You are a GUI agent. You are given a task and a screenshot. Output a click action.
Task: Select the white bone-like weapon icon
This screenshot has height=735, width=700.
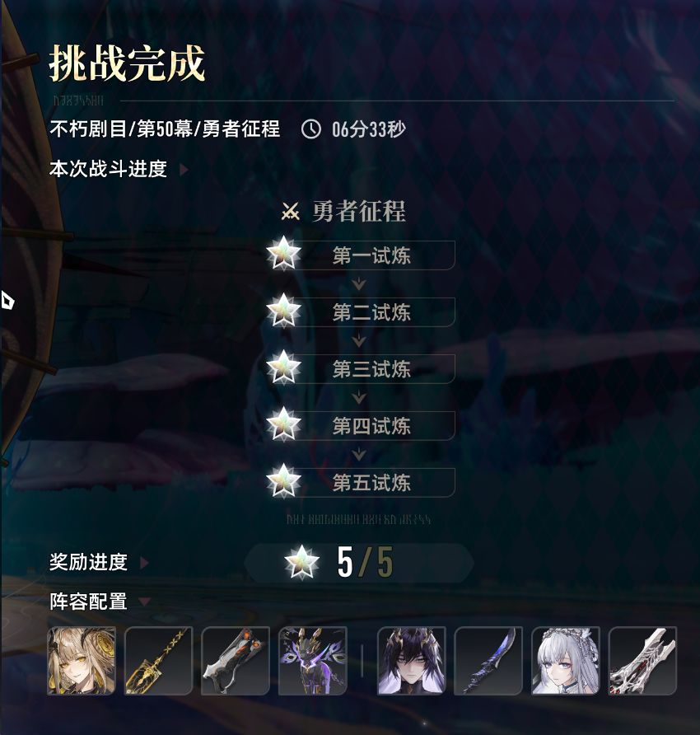tap(642, 661)
